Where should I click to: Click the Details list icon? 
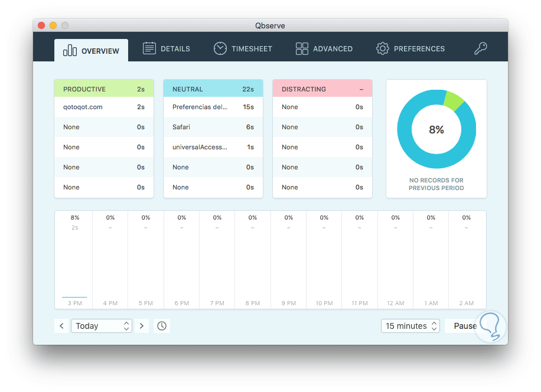pyautogui.click(x=149, y=48)
